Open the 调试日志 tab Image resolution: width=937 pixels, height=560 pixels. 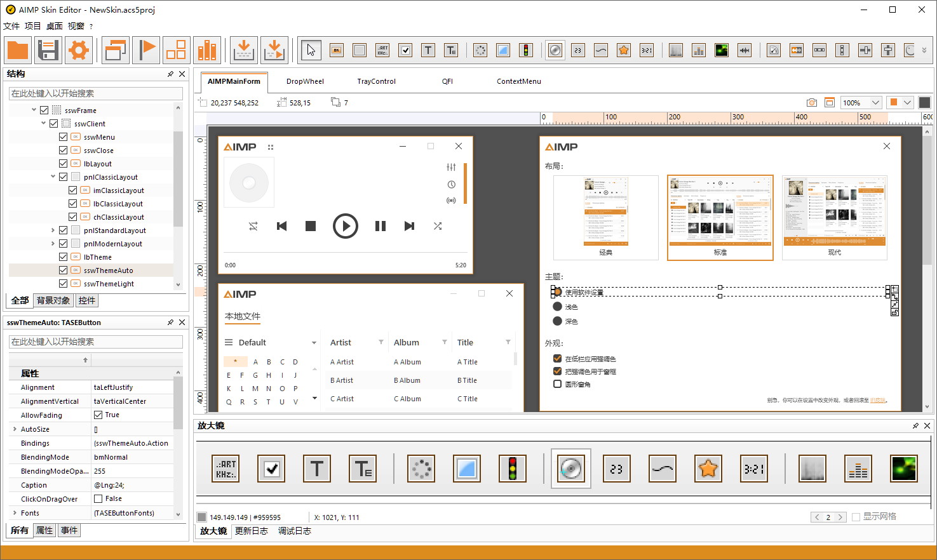295,531
